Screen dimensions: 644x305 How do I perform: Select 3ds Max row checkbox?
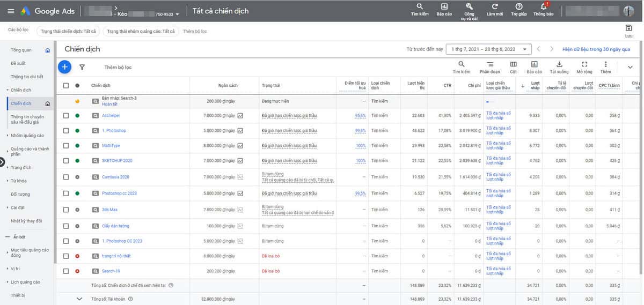[66, 210]
